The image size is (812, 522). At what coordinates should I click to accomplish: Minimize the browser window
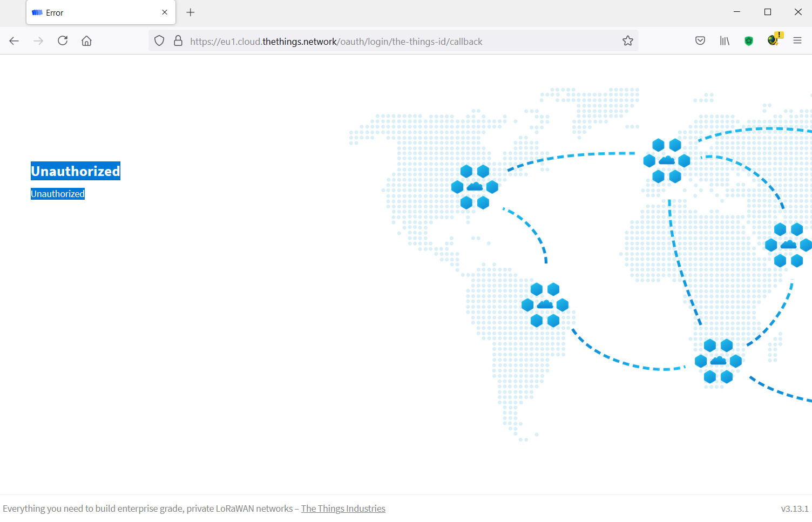coord(737,12)
